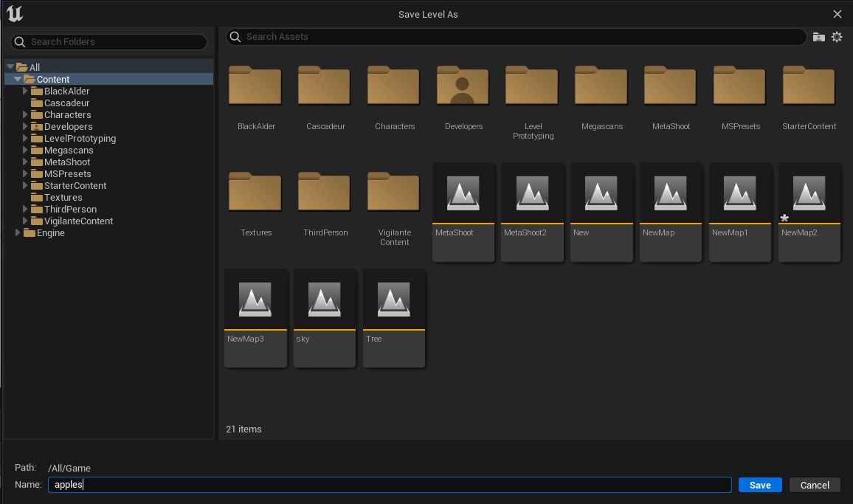Select Engine in the folder tree

click(51, 233)
